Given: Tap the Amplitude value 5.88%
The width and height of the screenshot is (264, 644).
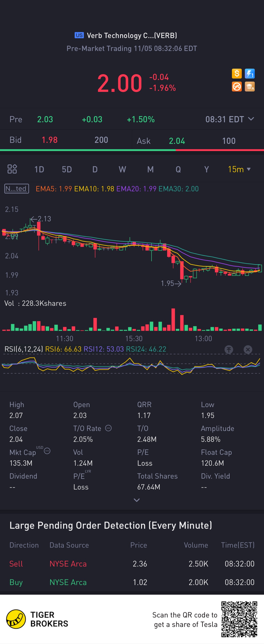Looking at the screenshot, I should point(211,439).
